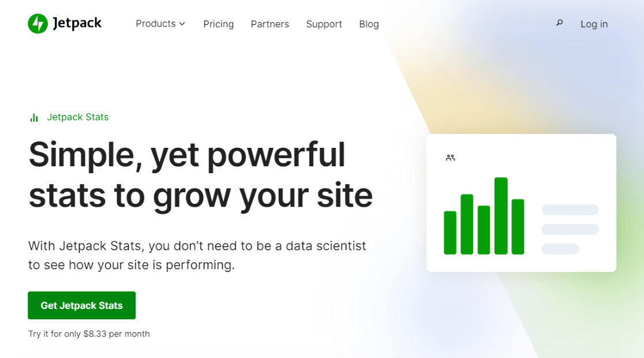Open search with the magnifier icon

[559, 23]
